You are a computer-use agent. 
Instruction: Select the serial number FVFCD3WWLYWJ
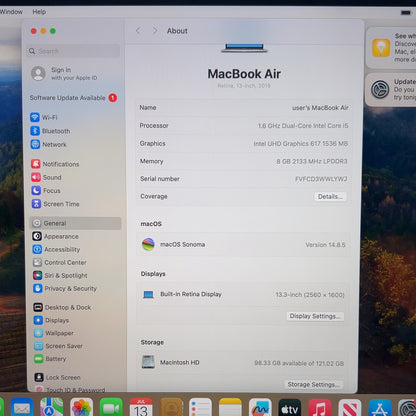[x=321, y=179]
